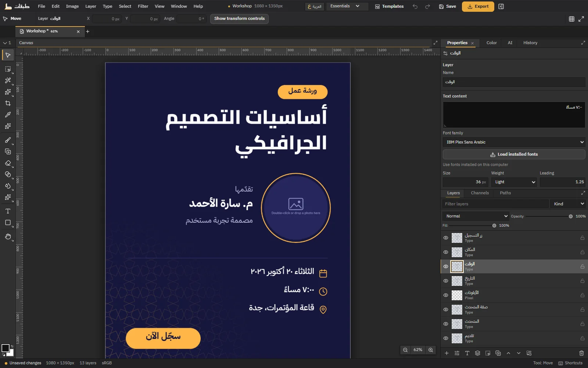588x368 pixels.
Task: Adjust the Opacity slider handle
Action: [570, 216]
